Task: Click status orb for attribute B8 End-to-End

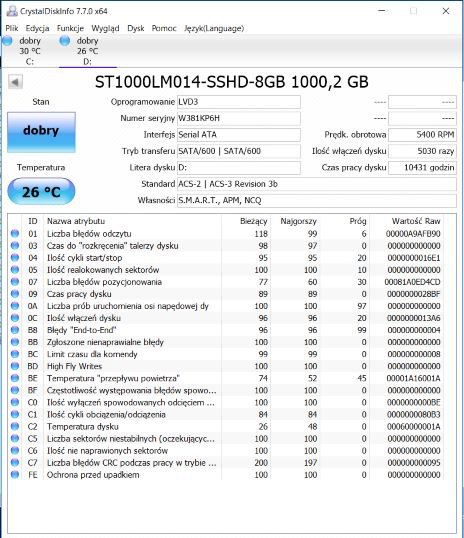Action: tap(15, 330)
